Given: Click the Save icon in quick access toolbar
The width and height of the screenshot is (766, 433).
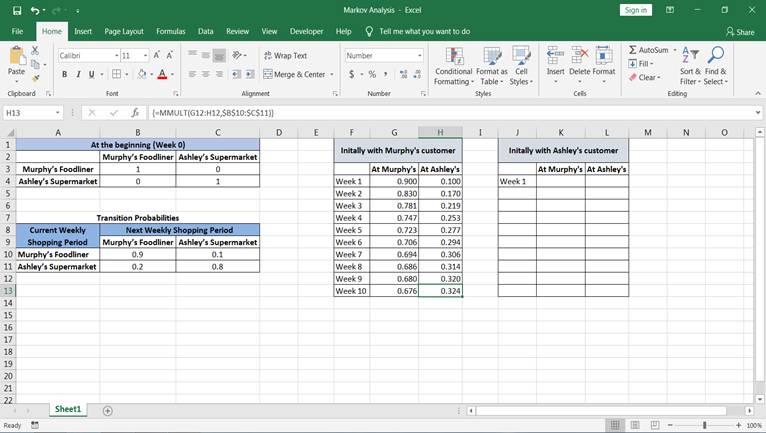Looking at the screenshot, I should tap(17, 10).
